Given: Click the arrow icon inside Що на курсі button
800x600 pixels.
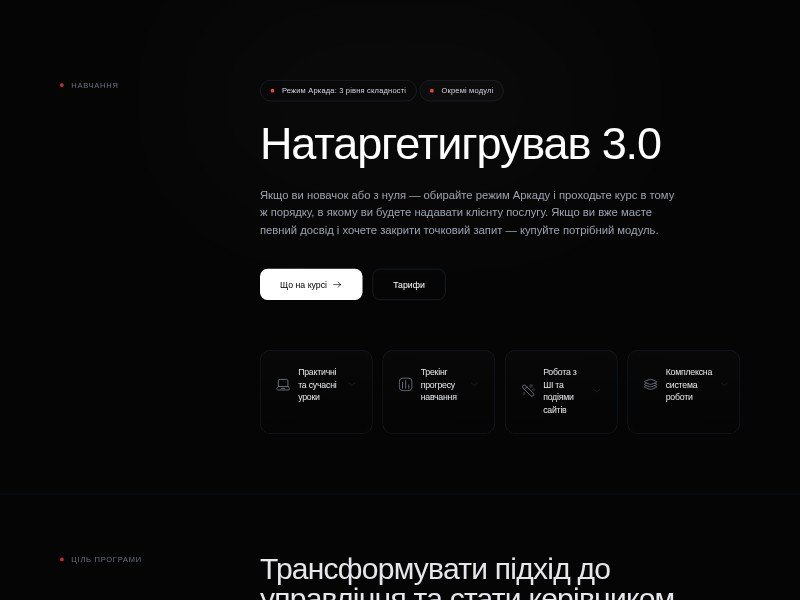Looking at the screenshot, I should (336, 284).
